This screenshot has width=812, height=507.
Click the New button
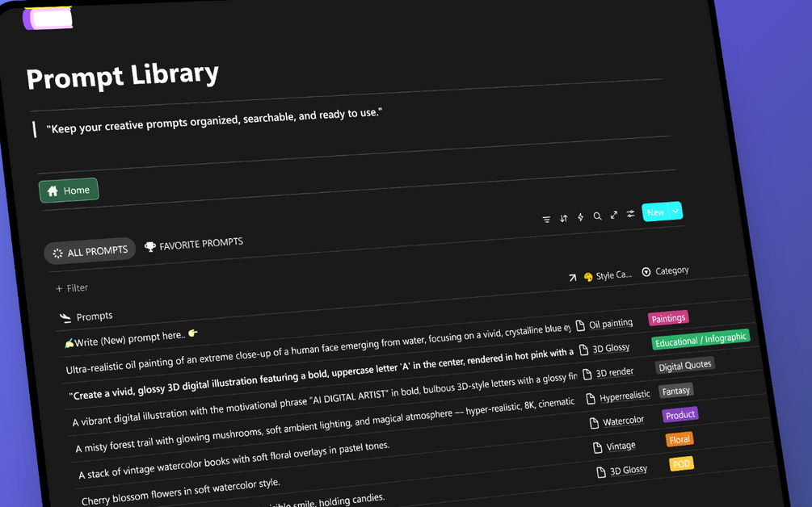pyautogui.click(x=655, y=212)
